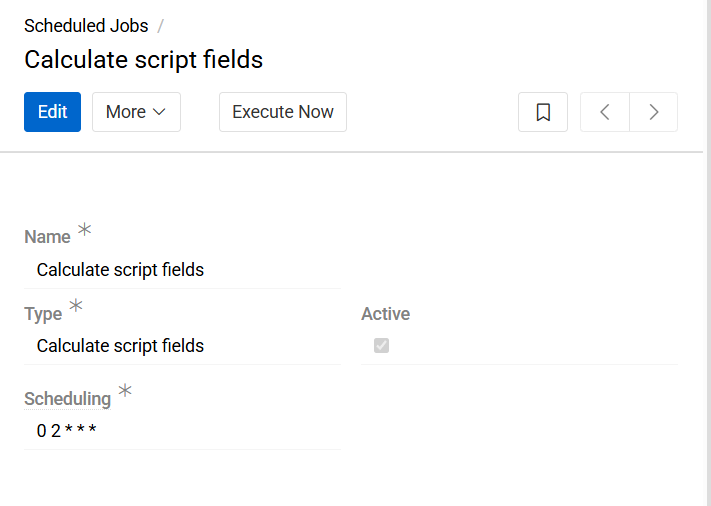711x506 pixels.
Task: Go to next record with right chevron
Action: coord(654,112)
